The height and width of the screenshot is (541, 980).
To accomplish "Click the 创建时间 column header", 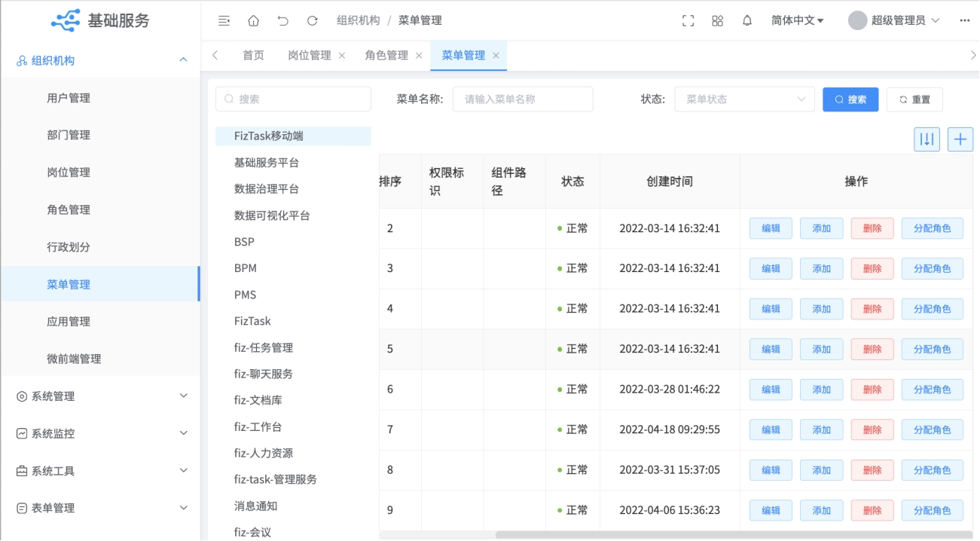I will click(x=670, y=182).
